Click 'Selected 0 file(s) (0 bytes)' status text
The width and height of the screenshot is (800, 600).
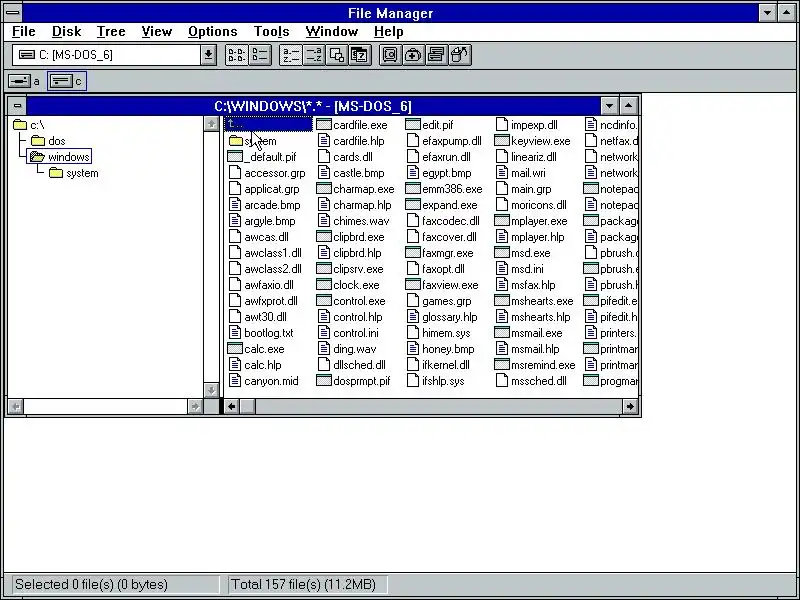[x=91, y=585]
